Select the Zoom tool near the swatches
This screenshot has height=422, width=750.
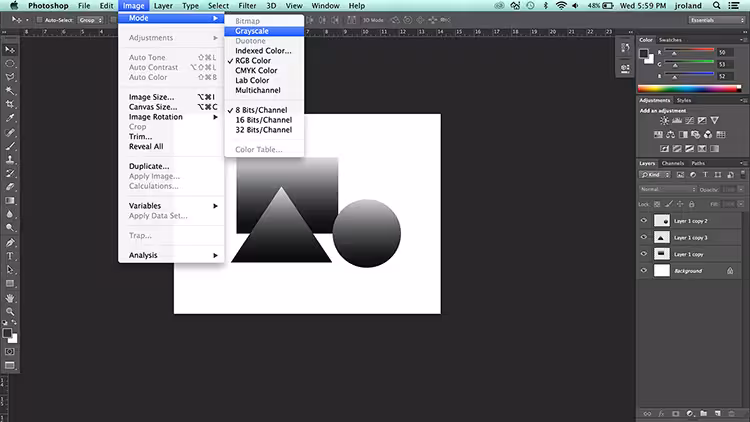coord(10,311)
